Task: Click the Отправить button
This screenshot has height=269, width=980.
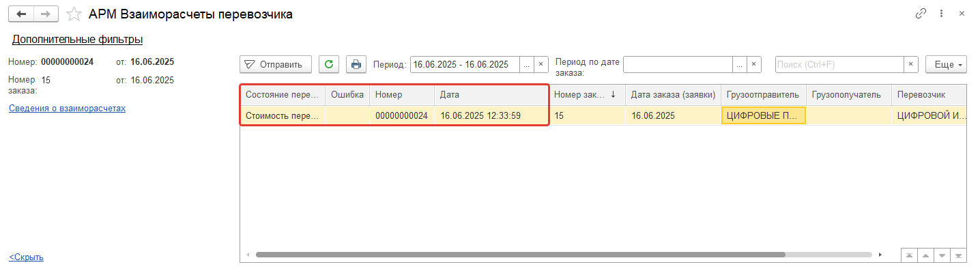Action: (x=276, y=64)
